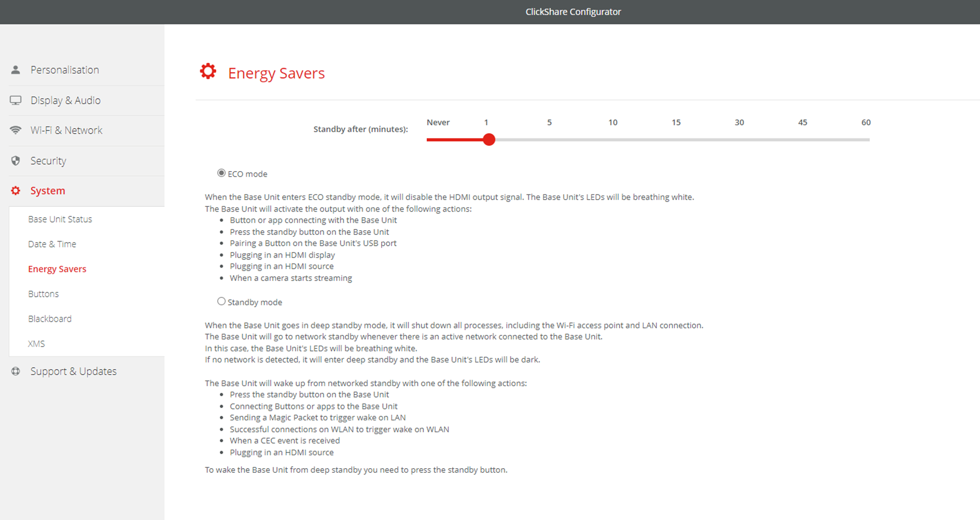The image size is (980, 520).
Task: Open the Buttons settings page
Action: click(44, 294)
